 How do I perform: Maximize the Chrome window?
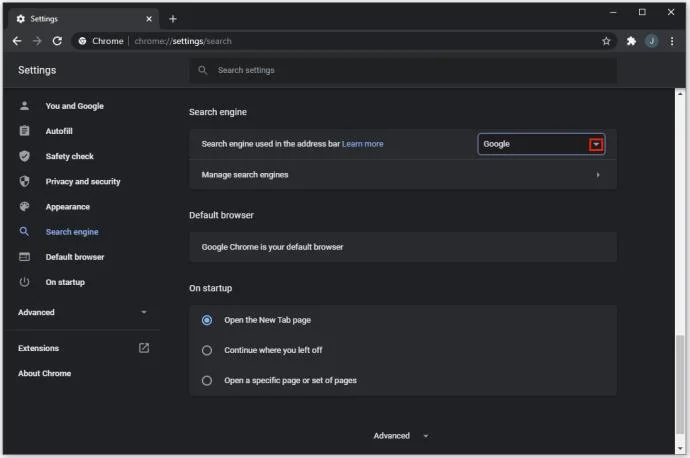642,12
